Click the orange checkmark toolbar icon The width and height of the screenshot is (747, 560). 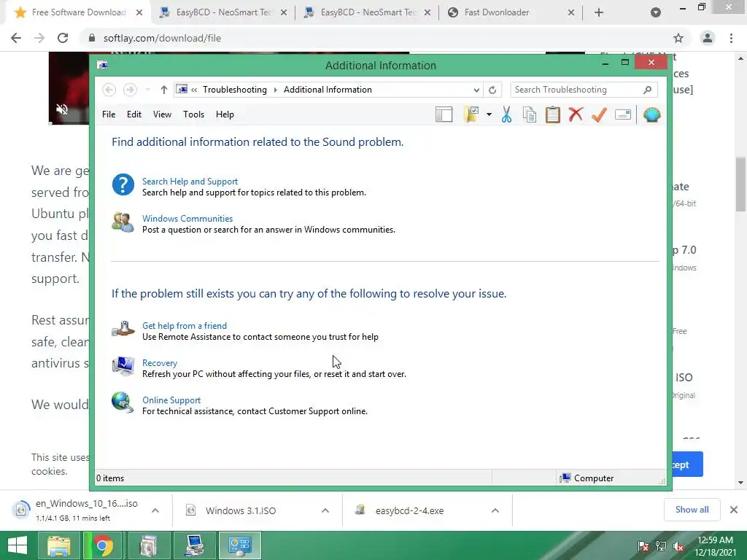pos(599,114)
